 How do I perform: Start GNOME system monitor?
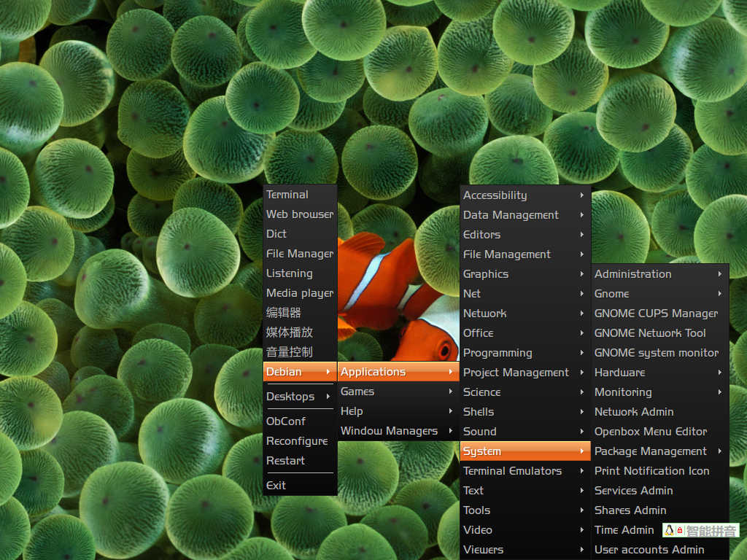[660, 353]
